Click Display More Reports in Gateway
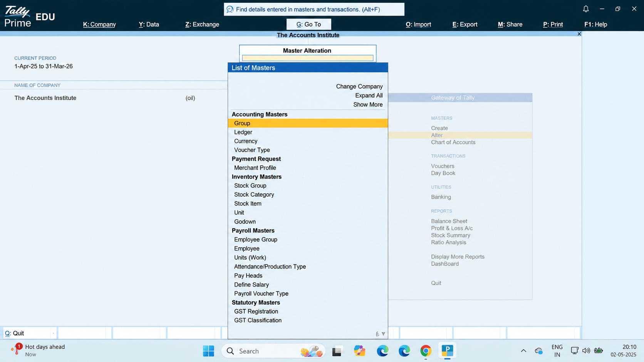The image size is (644, 362). pos(458,257)
